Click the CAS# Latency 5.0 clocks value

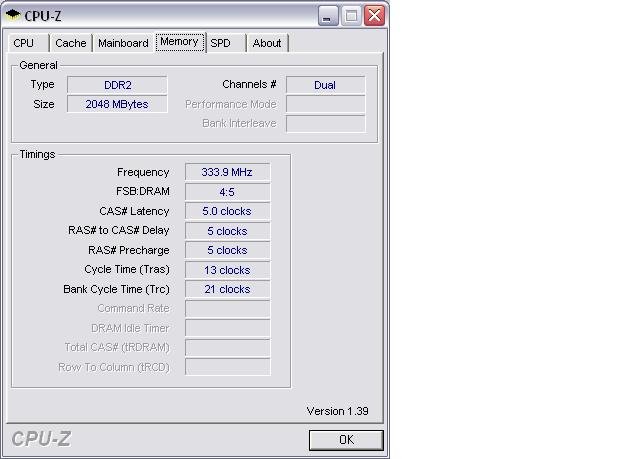(227, 211)
